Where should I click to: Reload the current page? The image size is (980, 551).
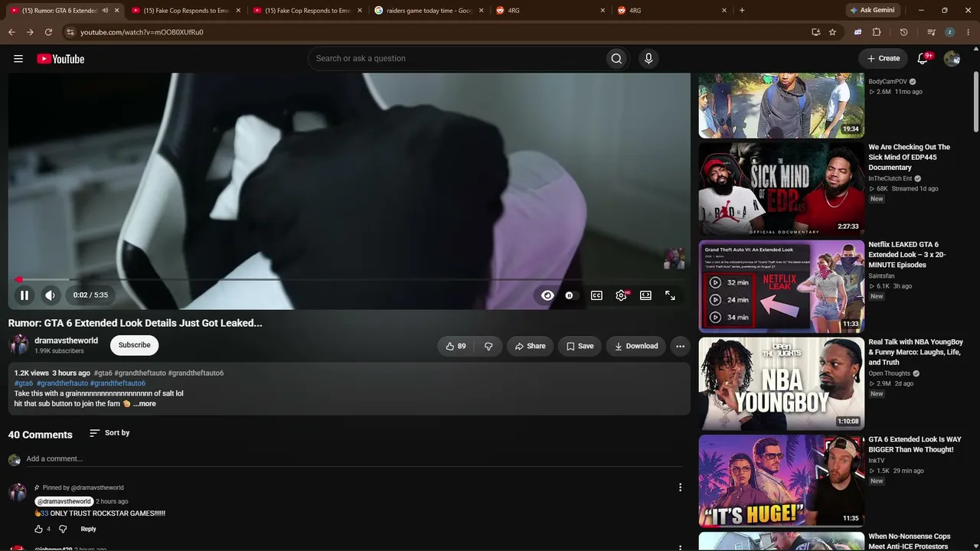(48, 32)
